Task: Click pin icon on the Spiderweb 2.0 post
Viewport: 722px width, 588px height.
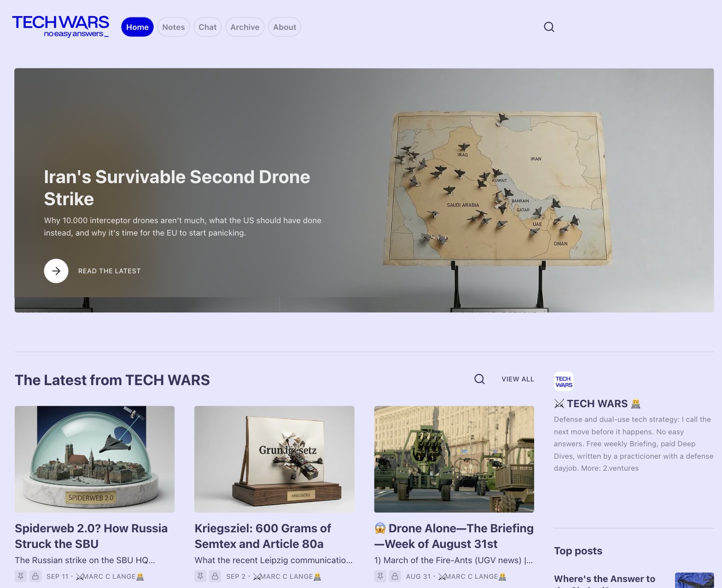Action: [x=21, y=576]
